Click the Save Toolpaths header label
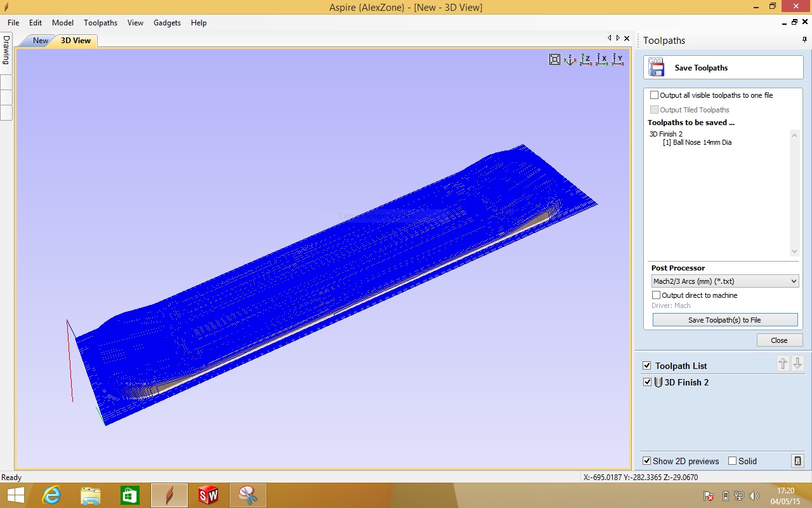This screenshot has height=508, width=812. tap(702, 68)
